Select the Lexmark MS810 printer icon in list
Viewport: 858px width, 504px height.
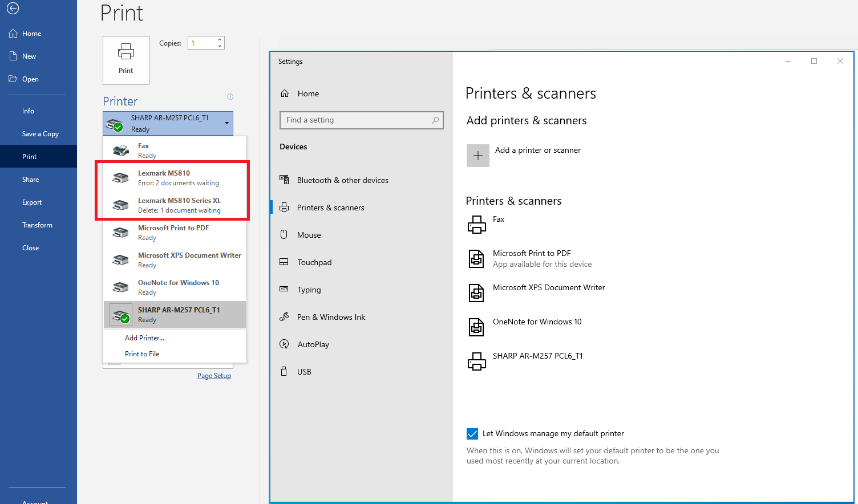point(120,178)
